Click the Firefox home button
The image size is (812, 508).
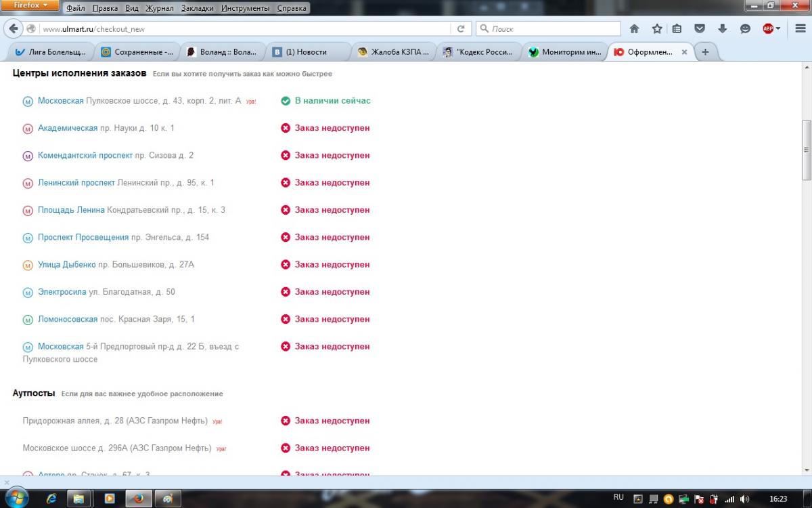coord(634,28)
